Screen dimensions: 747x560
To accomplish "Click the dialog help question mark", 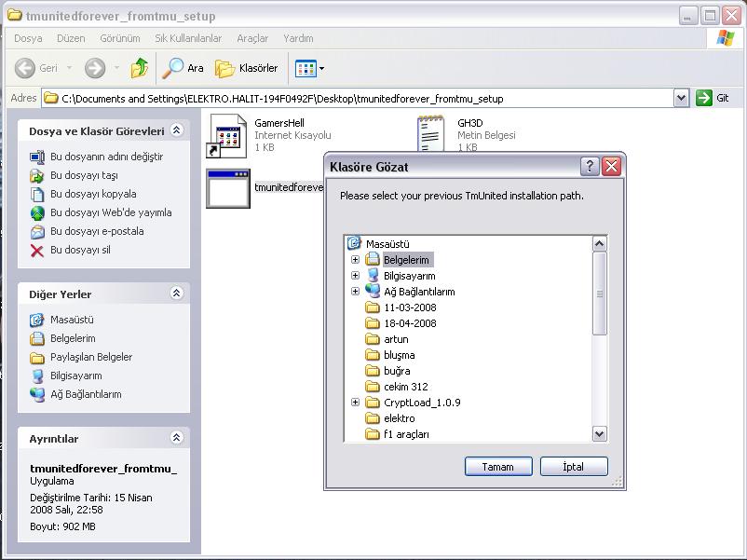I will coord(590,167).
